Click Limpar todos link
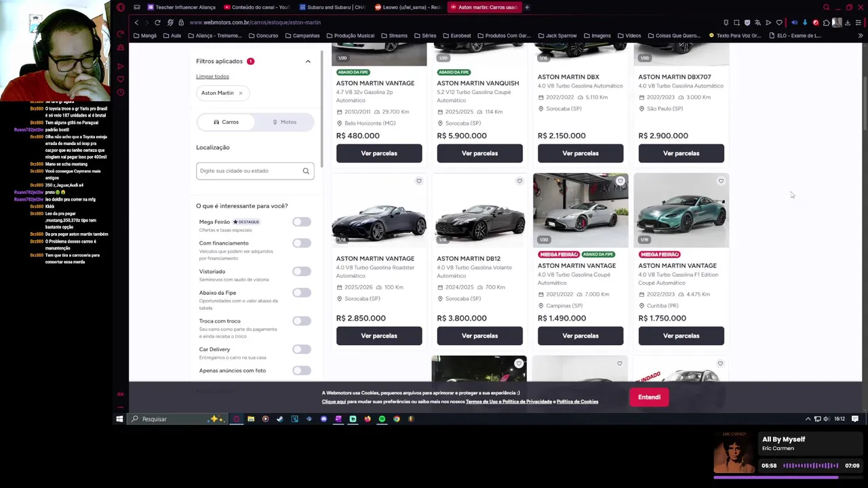The image size is (868, 488). tap(212, 77)
